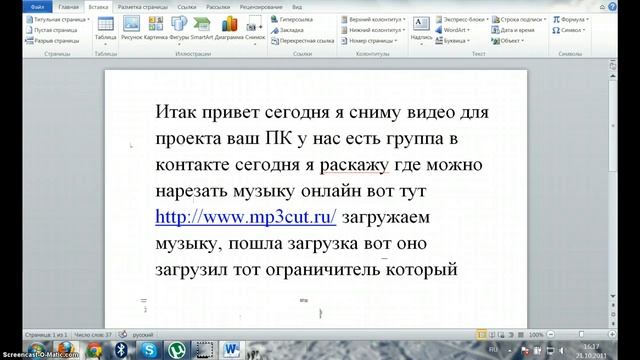Switch to Web Layout view
640x360 pixels.
(x=501, y=335)
